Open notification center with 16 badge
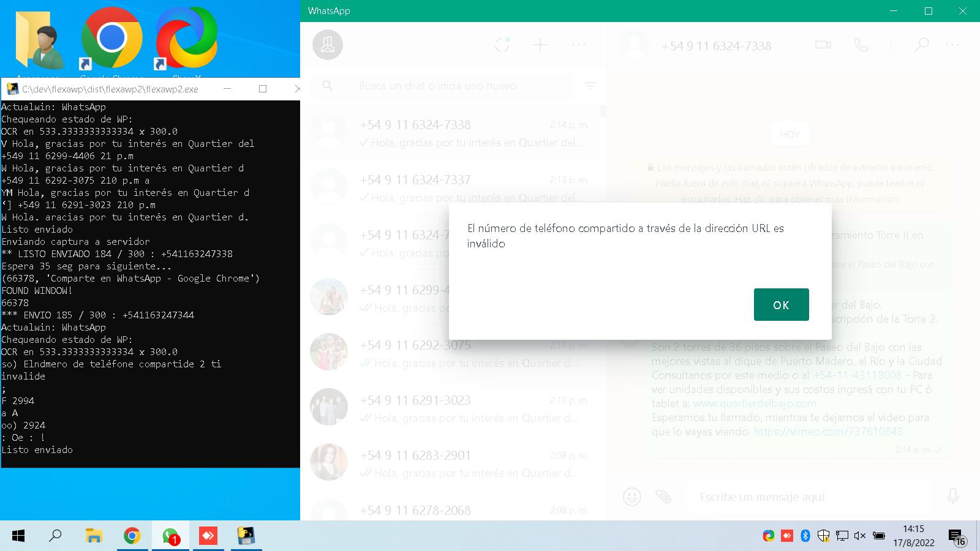 (957, 538)
